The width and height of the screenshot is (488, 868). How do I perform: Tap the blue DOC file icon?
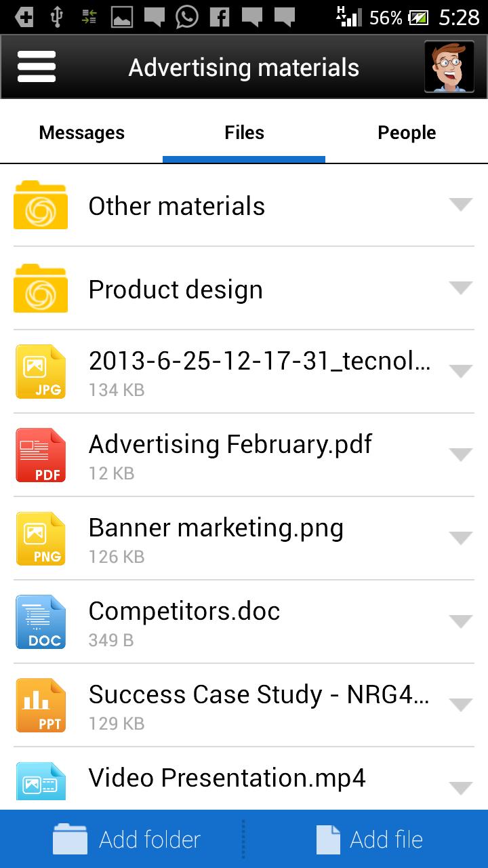[41, 622]
